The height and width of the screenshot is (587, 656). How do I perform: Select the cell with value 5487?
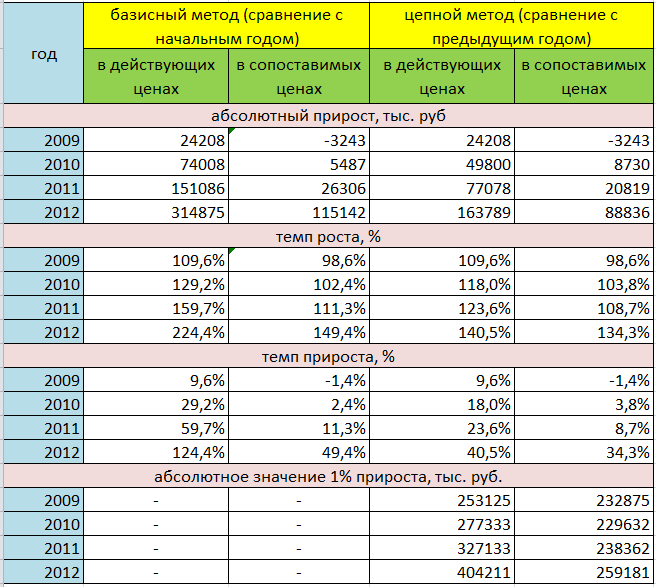coord(299,164)
